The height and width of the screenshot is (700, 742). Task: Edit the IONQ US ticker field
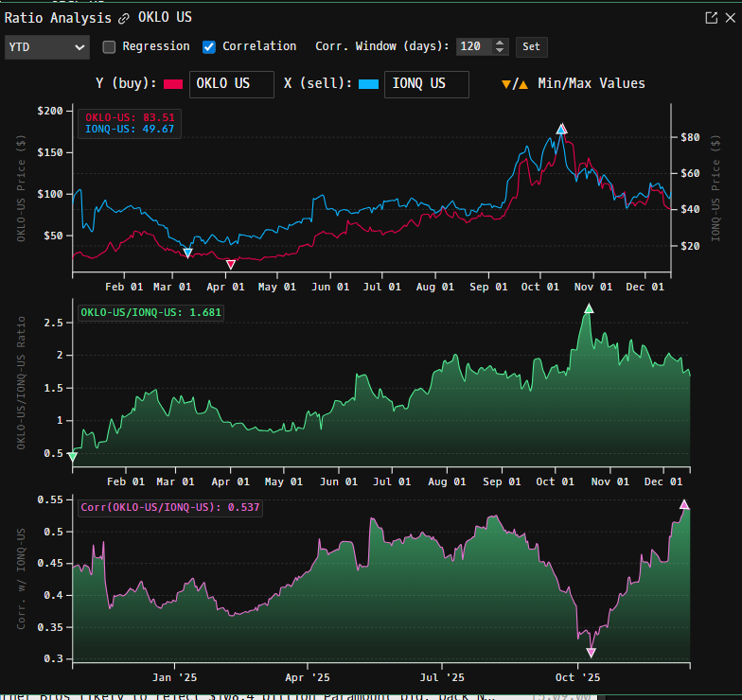(x=426, y=84)
